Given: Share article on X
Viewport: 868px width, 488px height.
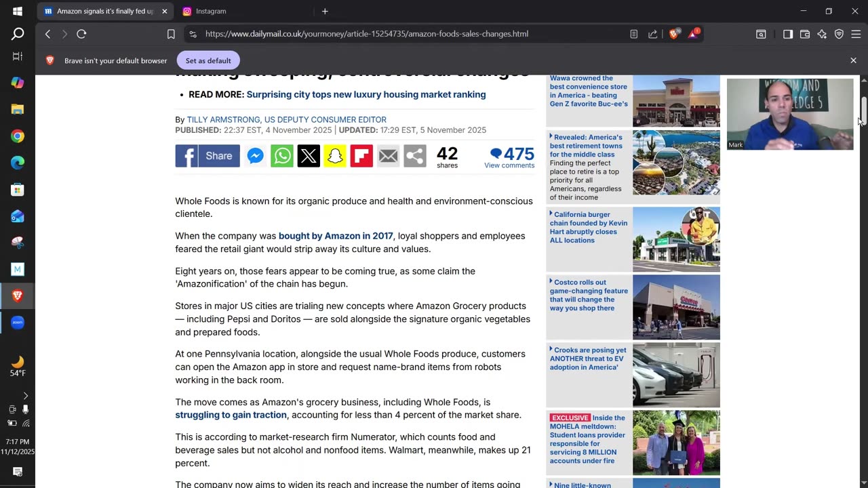Looking at the screenshot, I should [x=309, y=156].
